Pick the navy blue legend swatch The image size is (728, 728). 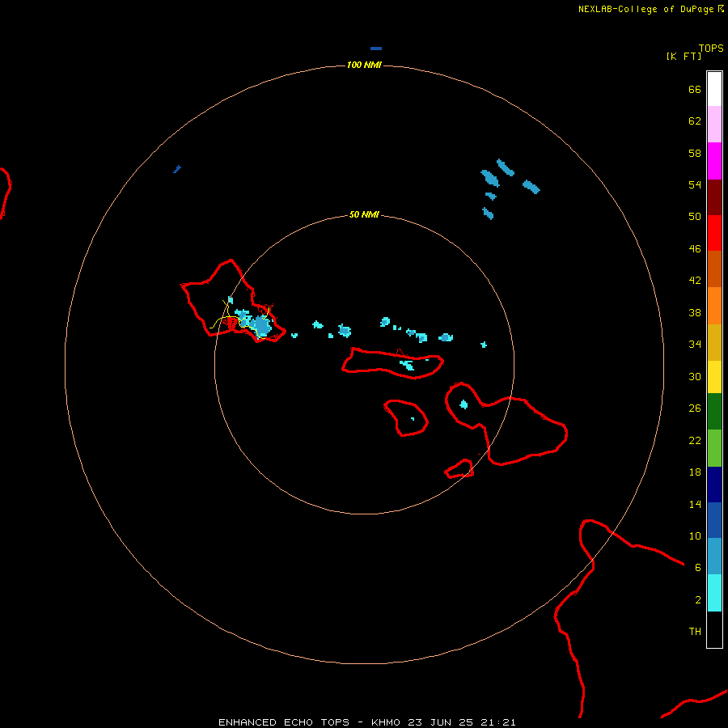(714, 485)
